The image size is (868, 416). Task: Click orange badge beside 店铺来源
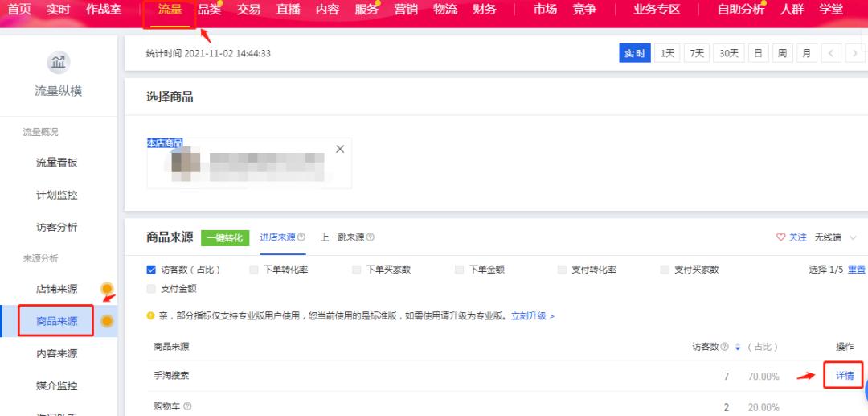click(107, 289)
